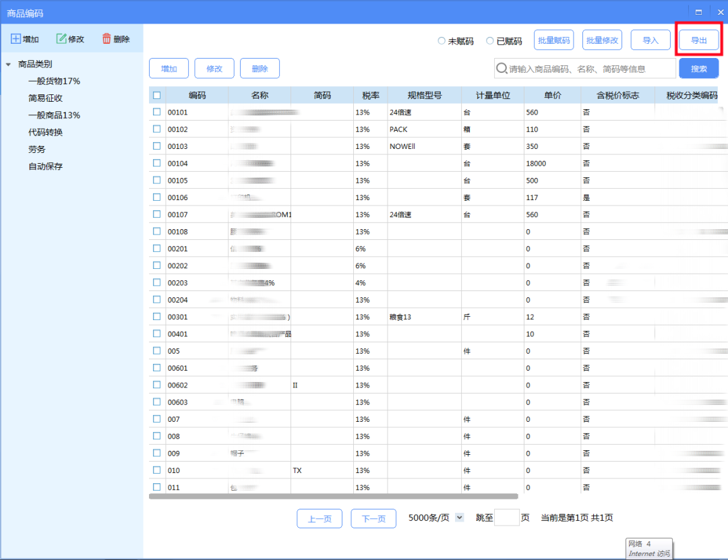Click the blue 搜索 button
Image resolution: width=728 pixels, height=560 pixels.
[x=699, y=69]
